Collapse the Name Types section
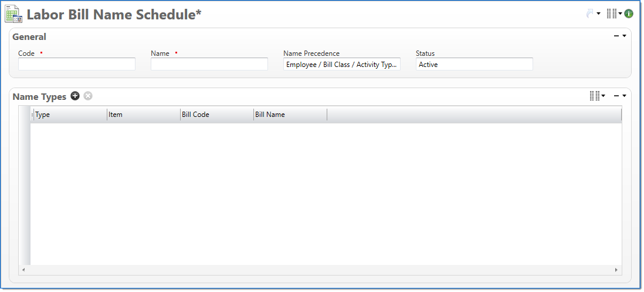Image resolution: width=644 pixels, height=292 pixels. tap(616, 96)
